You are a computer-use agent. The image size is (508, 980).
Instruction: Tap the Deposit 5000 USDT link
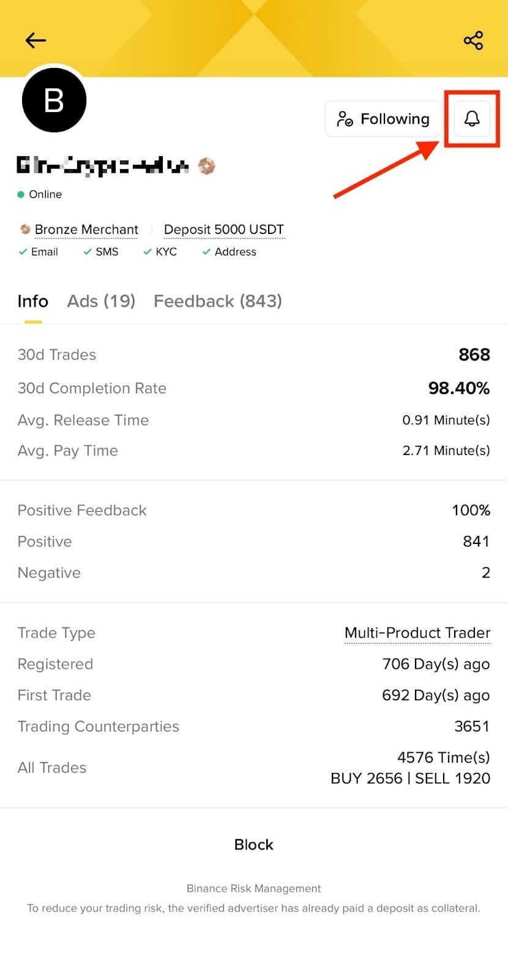(x=224, y=230)
